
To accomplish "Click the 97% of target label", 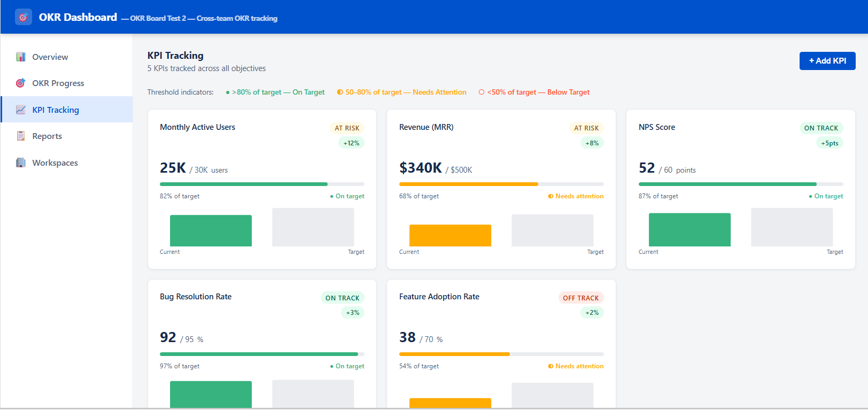I will click(180, 366).
